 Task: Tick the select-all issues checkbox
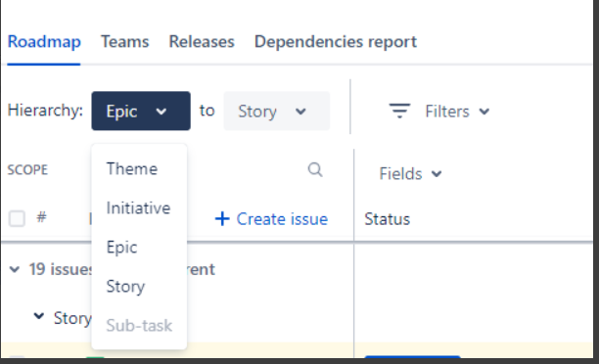(x=17, y=218)
